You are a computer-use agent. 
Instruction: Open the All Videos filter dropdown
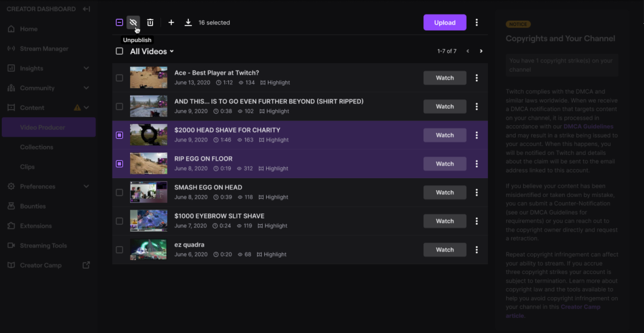pyautogui.click(x=152, y=52)
